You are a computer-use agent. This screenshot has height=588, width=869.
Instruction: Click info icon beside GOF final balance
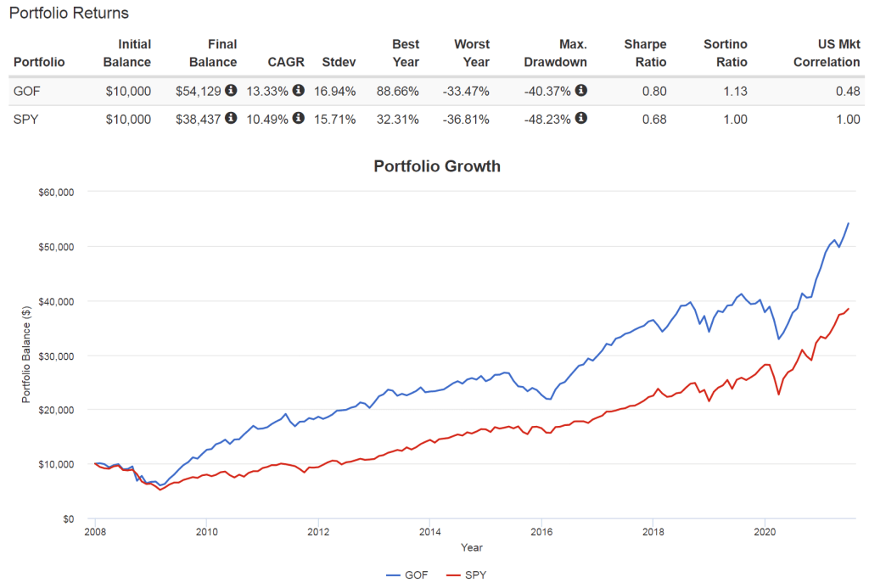pyautogui.click(x=231, y=91)
